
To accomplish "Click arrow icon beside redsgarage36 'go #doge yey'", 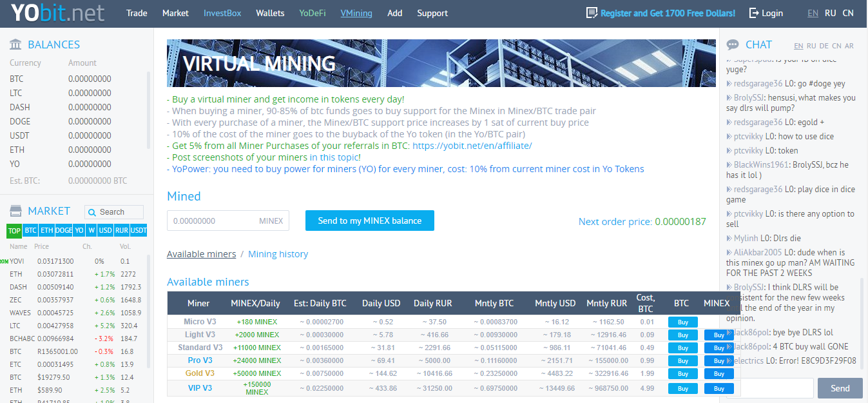I will 729,84.
